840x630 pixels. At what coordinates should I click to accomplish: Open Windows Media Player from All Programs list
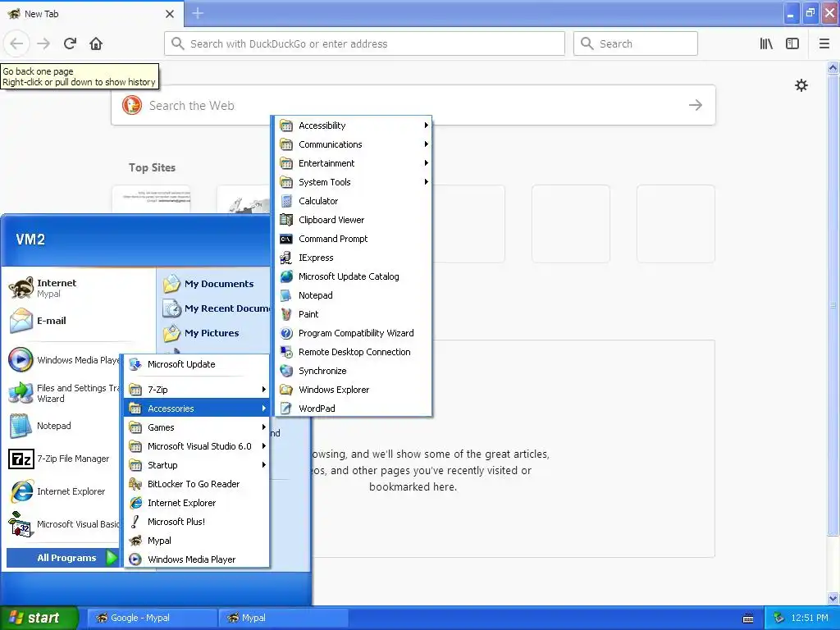point(197,559)
